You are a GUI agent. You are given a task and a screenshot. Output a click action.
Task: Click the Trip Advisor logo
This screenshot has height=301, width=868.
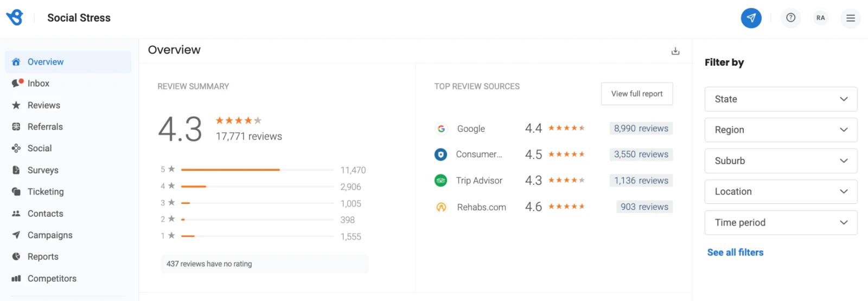pyautogui.click(x=441, y=180)
